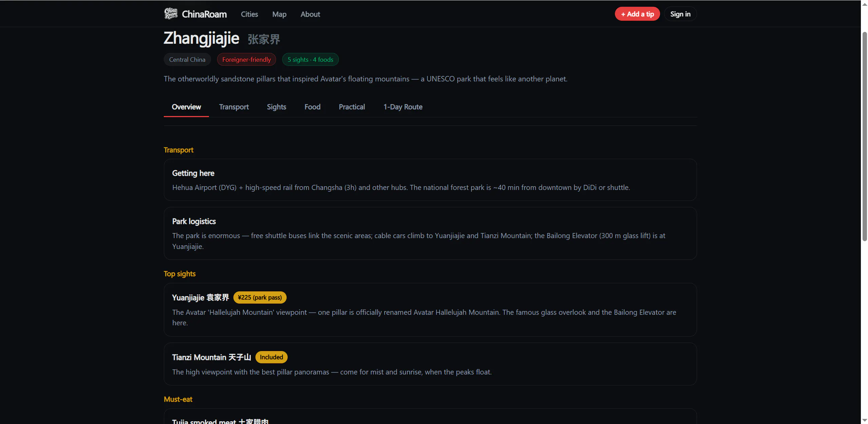Open the Tujia smoked meat card

click(430, 417)
